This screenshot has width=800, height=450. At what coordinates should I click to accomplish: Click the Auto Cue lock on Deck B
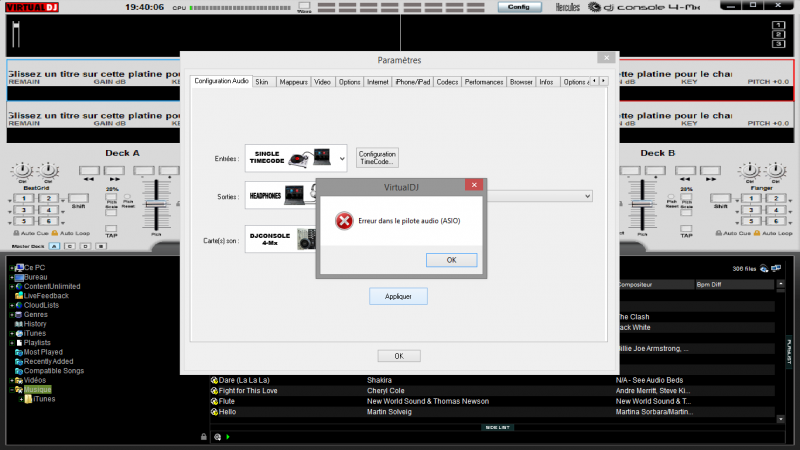[x=718, y=233]
